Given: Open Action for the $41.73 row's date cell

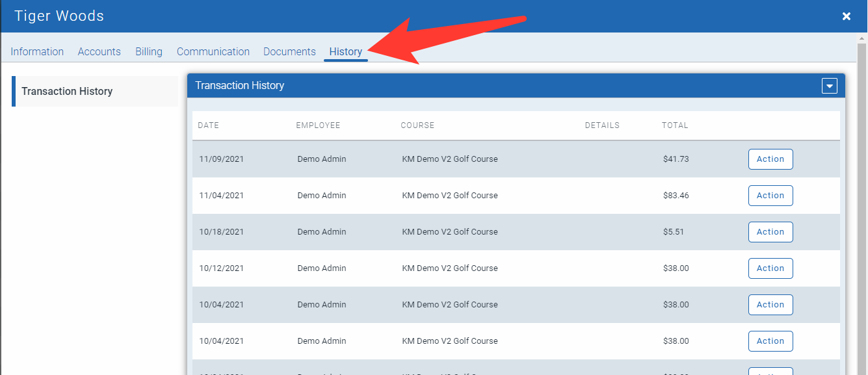Looking at the screenshot, I should [222, 159].
